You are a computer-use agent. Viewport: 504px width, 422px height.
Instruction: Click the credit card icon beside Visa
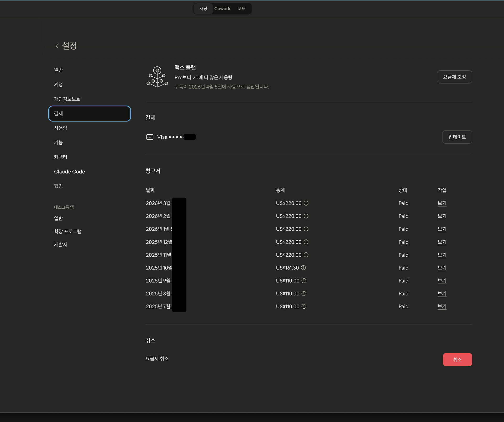coord(150,137)
